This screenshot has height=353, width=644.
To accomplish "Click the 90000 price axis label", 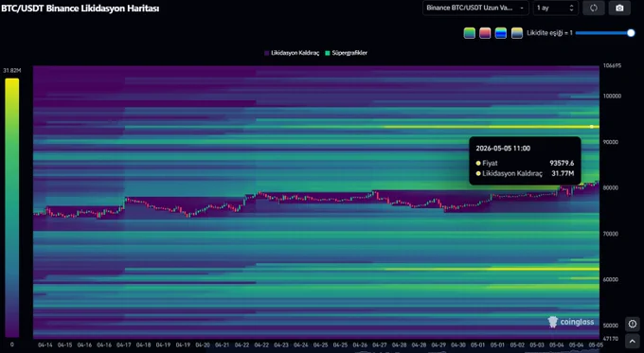I will tap(611, 142).
